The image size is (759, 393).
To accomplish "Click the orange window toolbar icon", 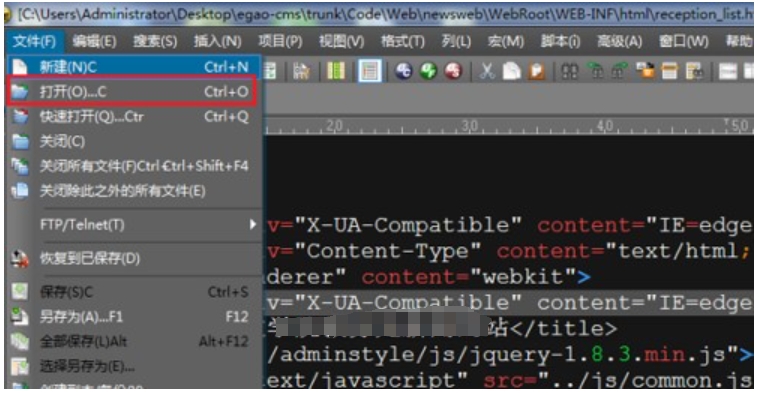I will (669, 72).
